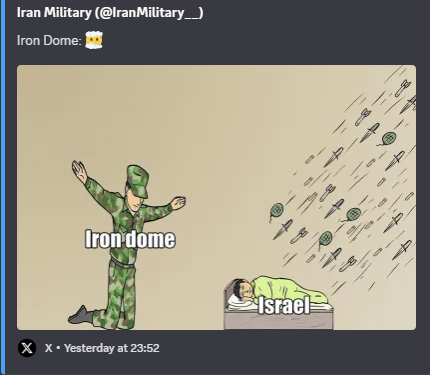
Task: Click the @IranMilitary__ handle text
Action: pyautogui.click(x=149, y=13)
